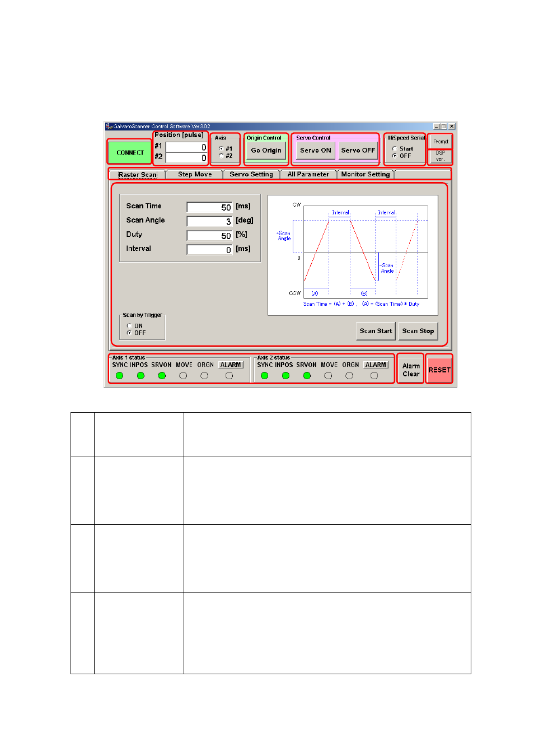Click the Axis 2 ALARM button
The height and width of the screenshot is (756, 534).
click(376, 365)
